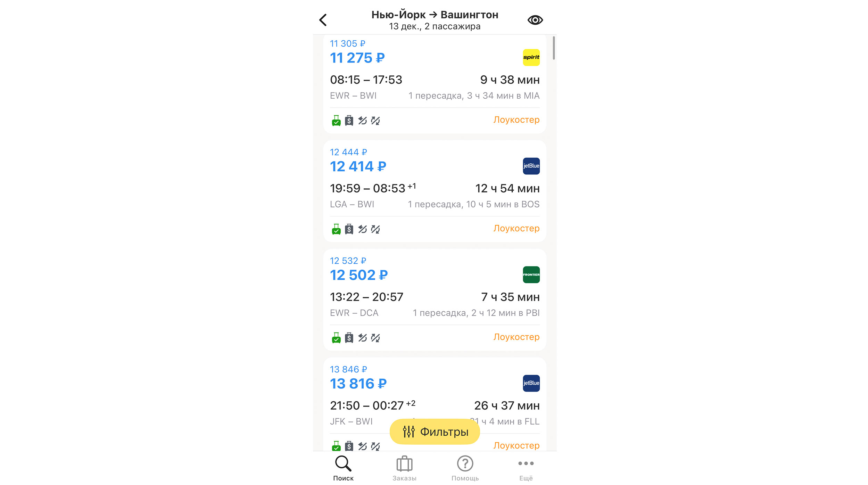Open the Ещё more tab
Screen dimensions: 868x485
click(x=526, y=468)
